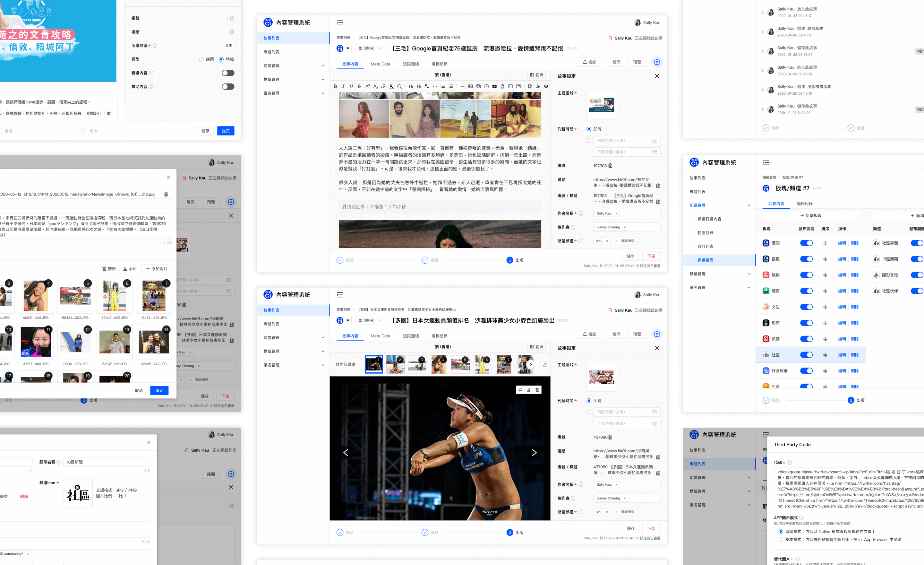
Task: Click trash icon on volleyball photo
Action: pyautogui.click(x=537, y=390)
